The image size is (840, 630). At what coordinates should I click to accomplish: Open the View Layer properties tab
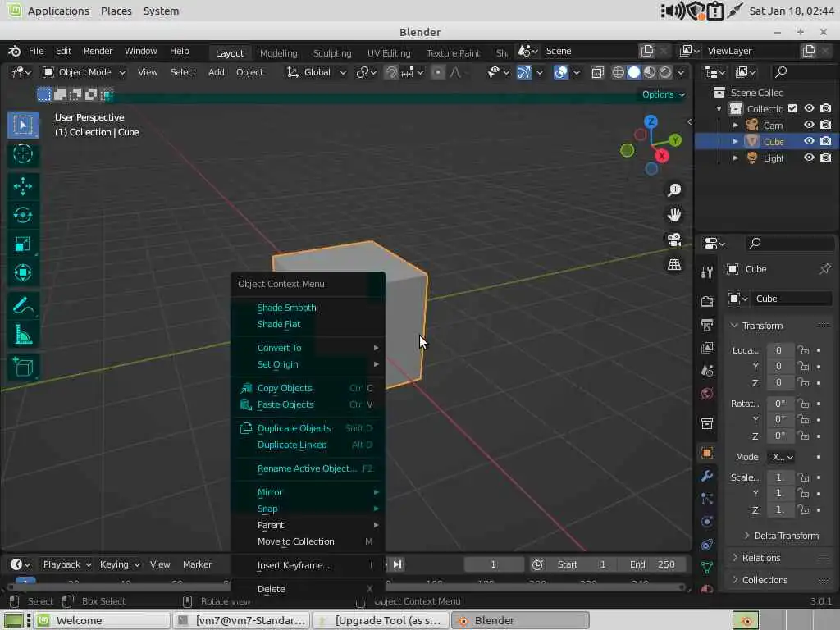706,348
